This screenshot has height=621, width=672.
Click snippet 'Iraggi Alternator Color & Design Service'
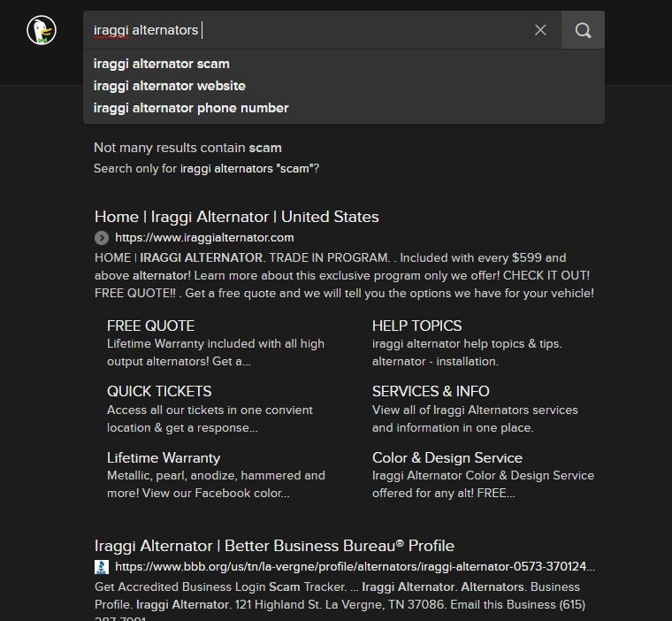(x=483, y=476)
